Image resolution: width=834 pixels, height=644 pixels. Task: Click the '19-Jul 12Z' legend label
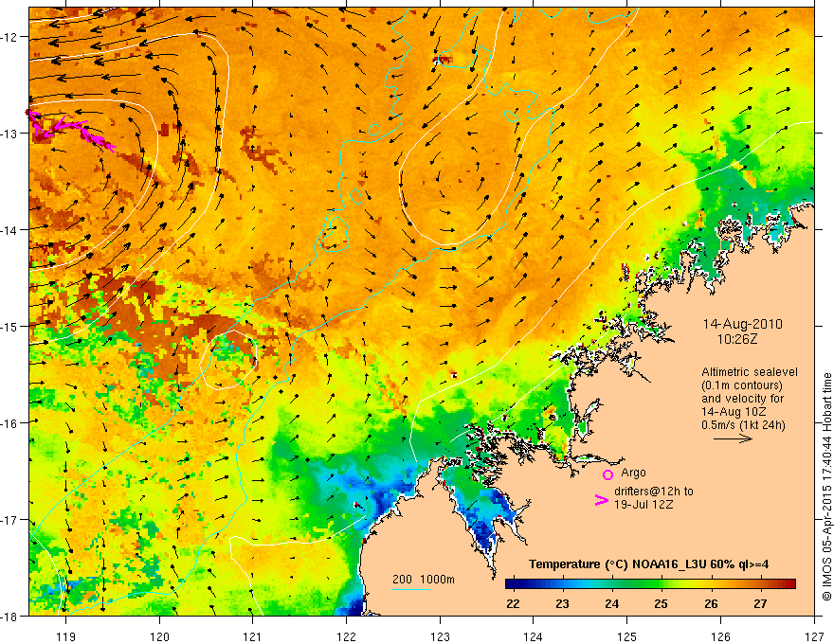click(644, 504)
